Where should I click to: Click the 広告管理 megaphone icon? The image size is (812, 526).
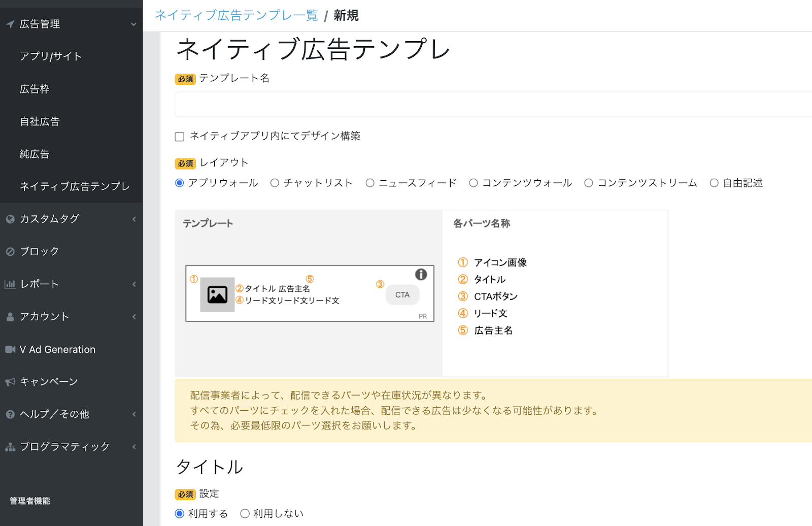tap(9, 23)
